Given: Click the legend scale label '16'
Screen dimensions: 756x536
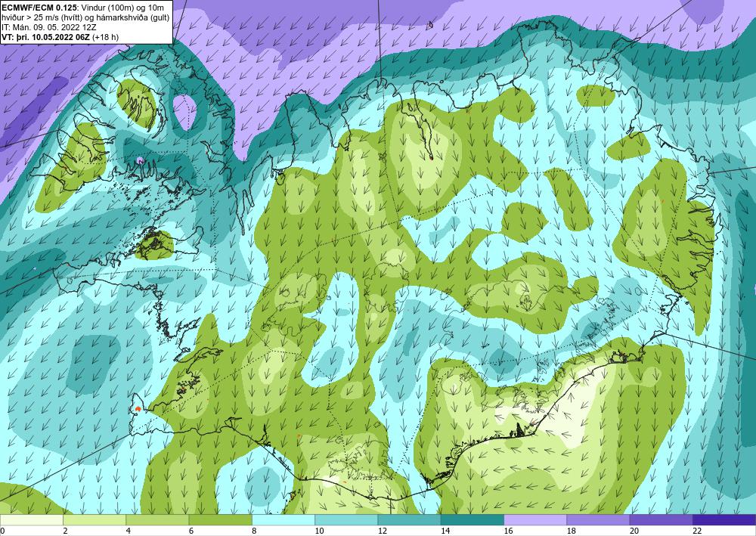Looking at the screenshot, I should pos(508,531).
